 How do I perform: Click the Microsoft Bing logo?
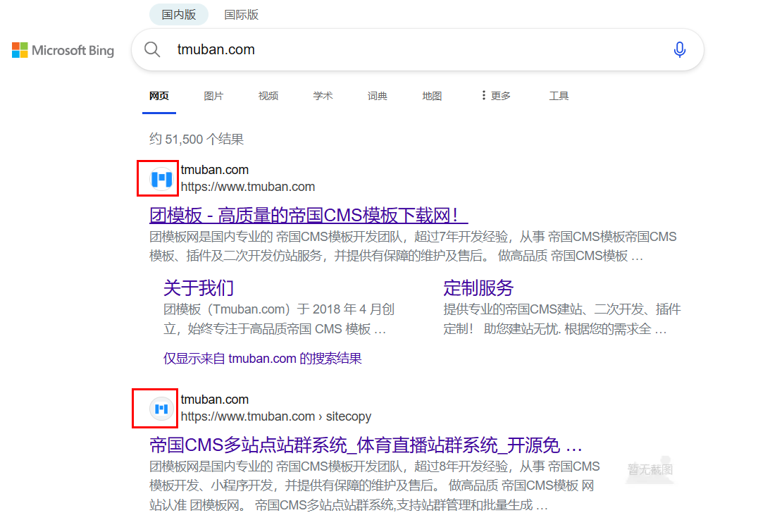[x=63, y=50]
